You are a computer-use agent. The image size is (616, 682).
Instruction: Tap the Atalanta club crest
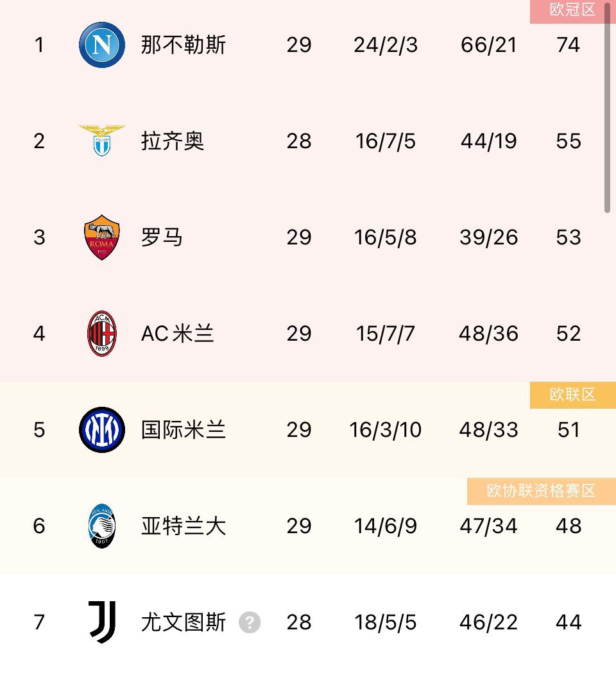tap(102, 526)
